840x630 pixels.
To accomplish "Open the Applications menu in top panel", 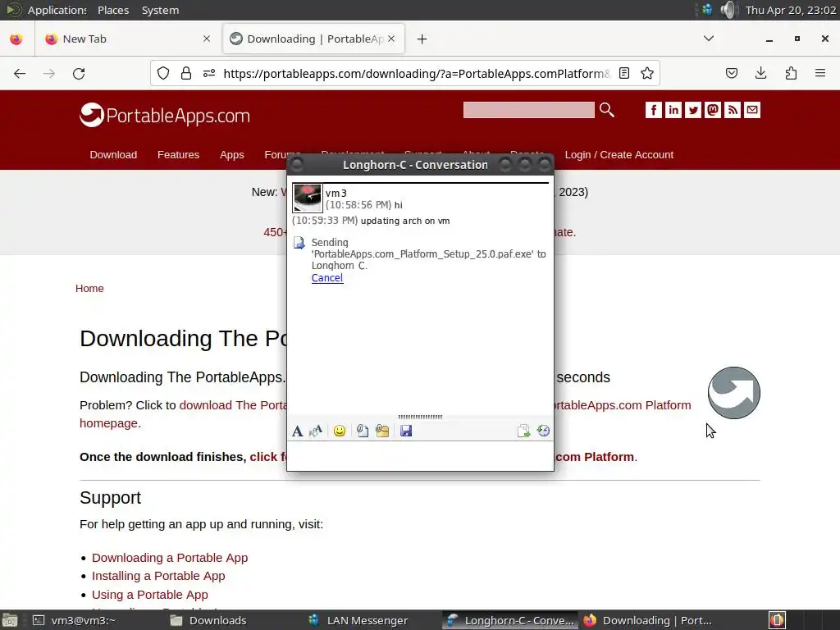I will coord(57,10).
